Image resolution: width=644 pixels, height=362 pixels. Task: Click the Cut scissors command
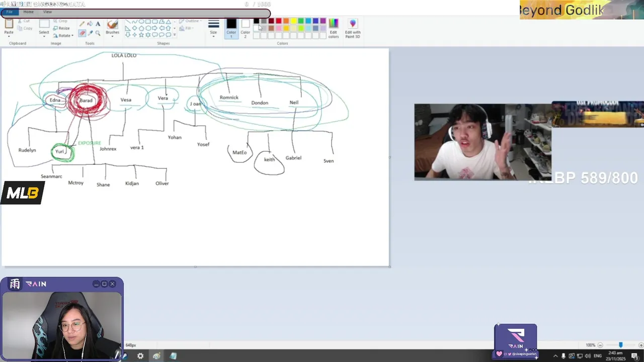(x=23, y=21)
